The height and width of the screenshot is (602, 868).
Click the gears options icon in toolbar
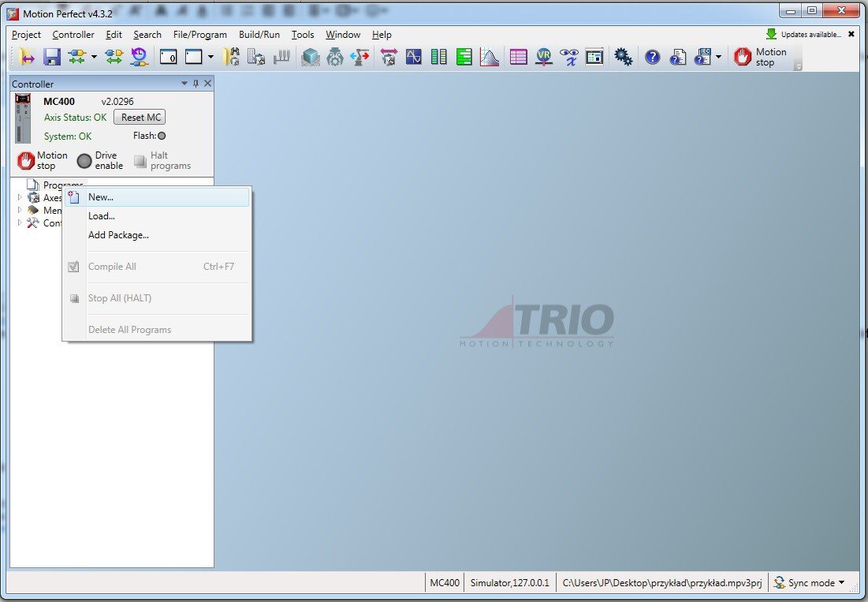point(624,57)
